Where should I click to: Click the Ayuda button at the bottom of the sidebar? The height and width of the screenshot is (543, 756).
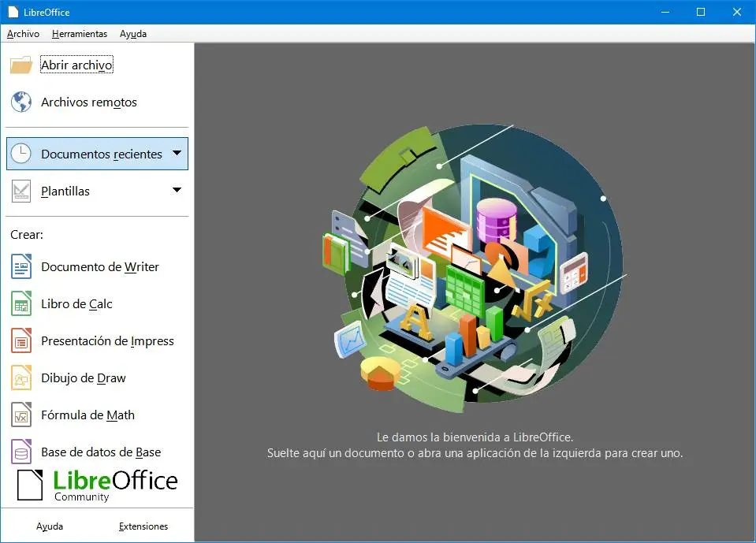[50, 526]
